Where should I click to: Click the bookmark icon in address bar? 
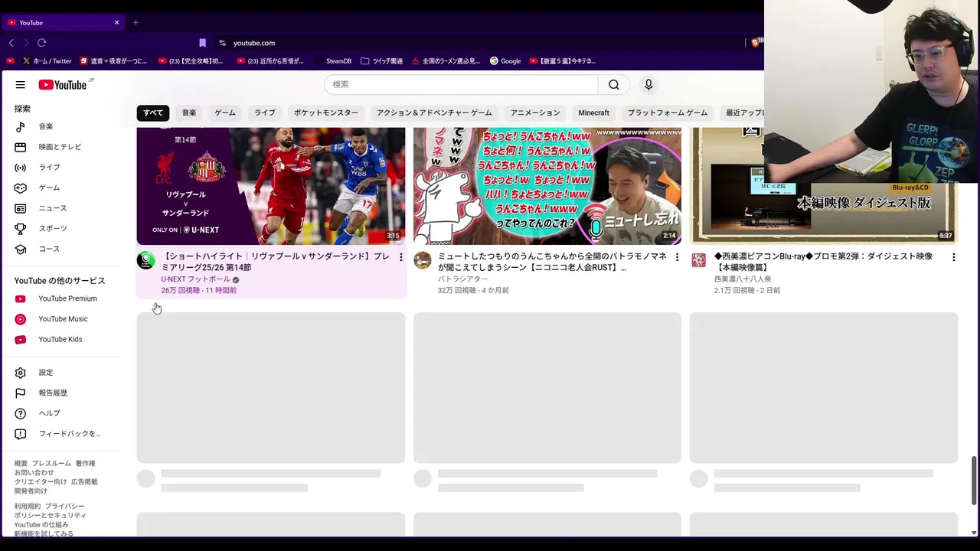pos(202,43)
